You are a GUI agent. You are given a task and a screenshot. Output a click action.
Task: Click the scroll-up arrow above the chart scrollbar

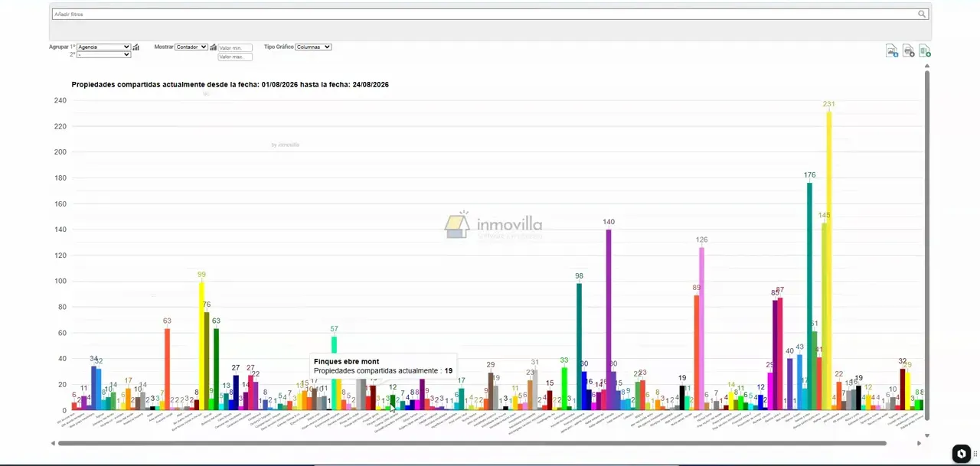tap(927, 66)
